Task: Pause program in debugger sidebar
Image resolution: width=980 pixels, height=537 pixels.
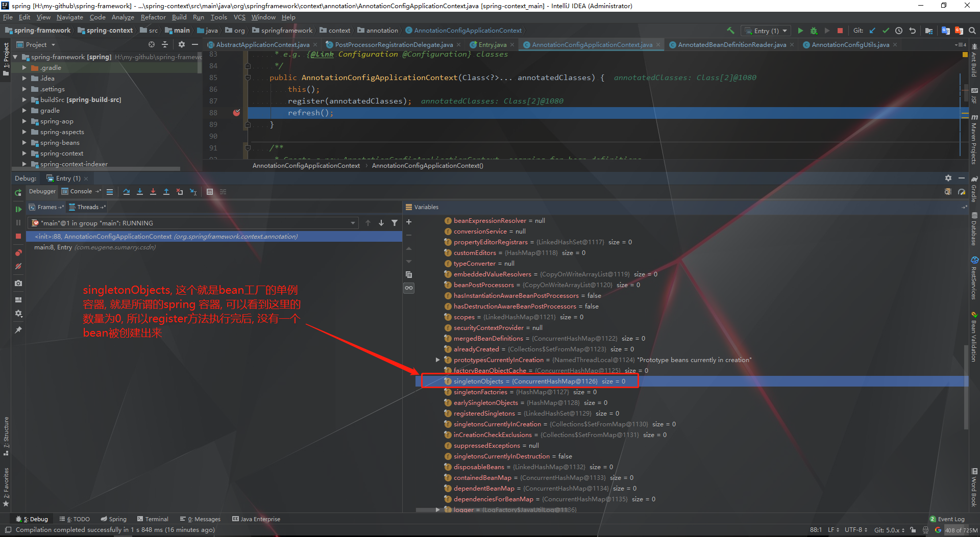Action: 18,223
